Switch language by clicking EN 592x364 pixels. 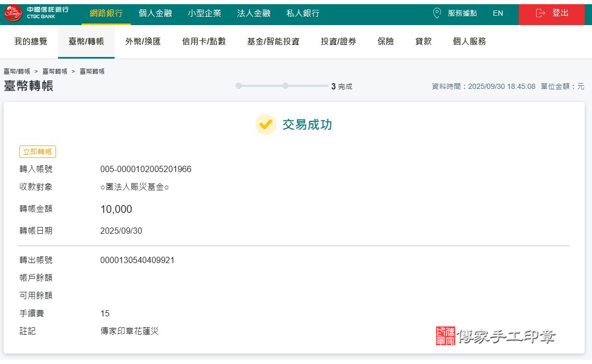click(x=498, y=14)
